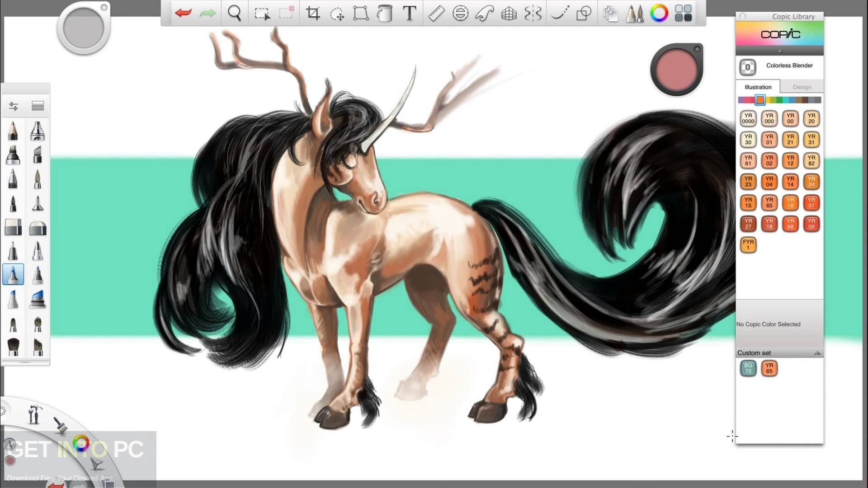Screen dimensions: 868x488
Task: Collapse the Custom set section triangle
Action: pyautogui.click(x=817, y=353)
